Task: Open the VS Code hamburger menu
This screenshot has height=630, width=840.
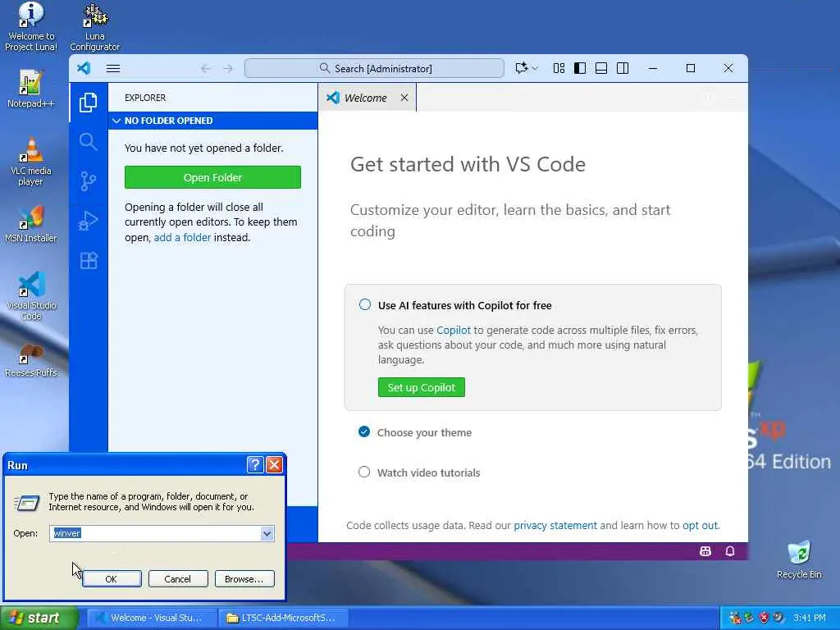Action: (113, 68)
